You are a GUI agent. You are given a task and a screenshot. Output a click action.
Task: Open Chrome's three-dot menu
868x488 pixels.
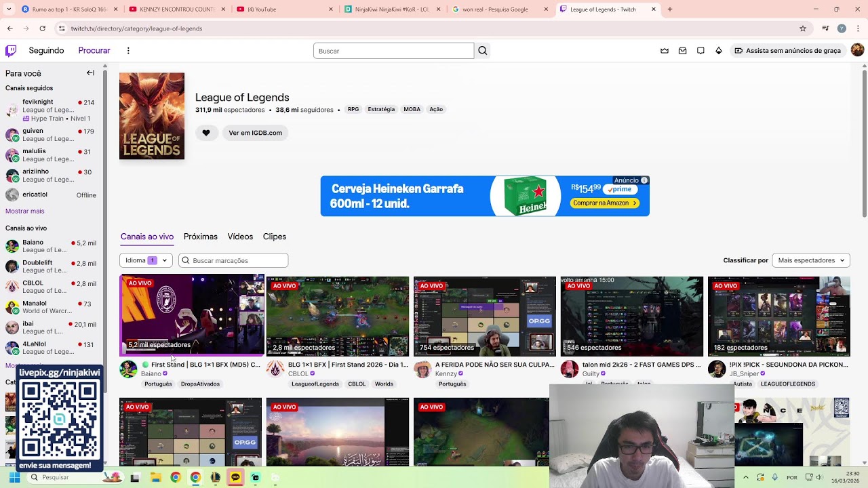[x=857, y=28]
